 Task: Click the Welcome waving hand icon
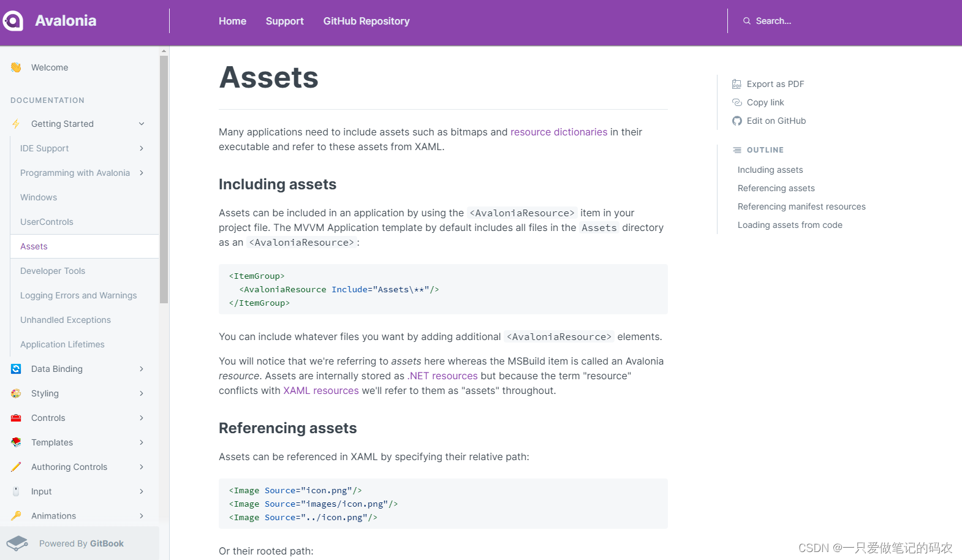tap(16, 67)
